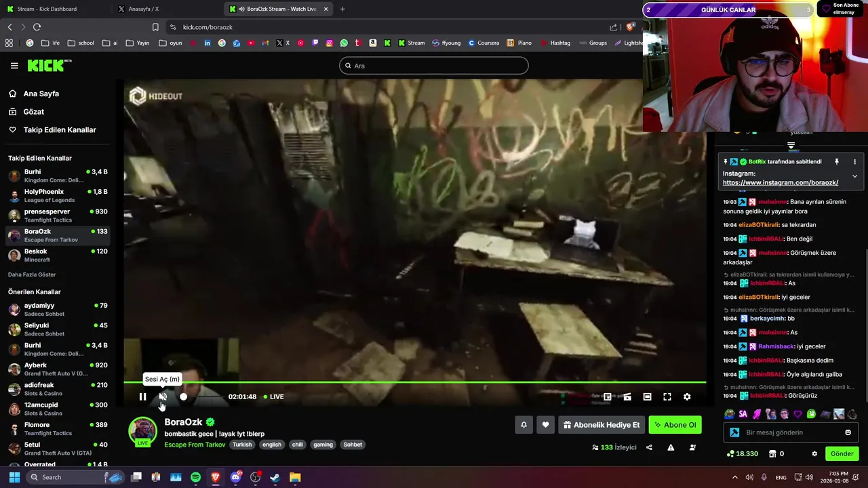Open chat settings gear icon

pyautogui.click(x=814, y=453)
